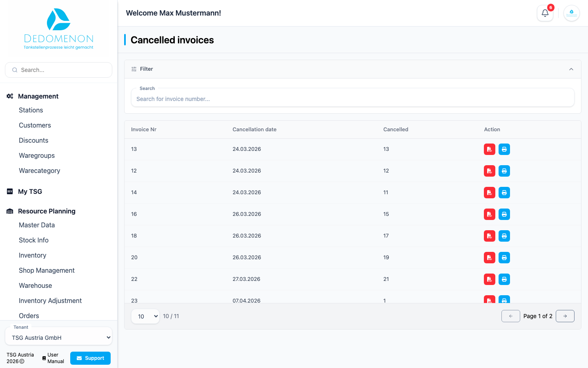Open the Resource Planning section
The width and height of the screenshot is (588, 368).
tap(47, 211)
